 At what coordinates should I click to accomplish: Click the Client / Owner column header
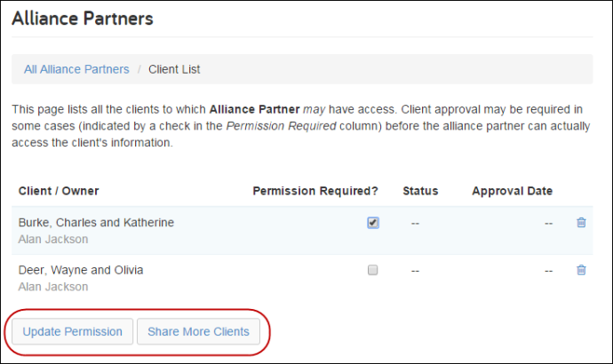coord(59,191)
